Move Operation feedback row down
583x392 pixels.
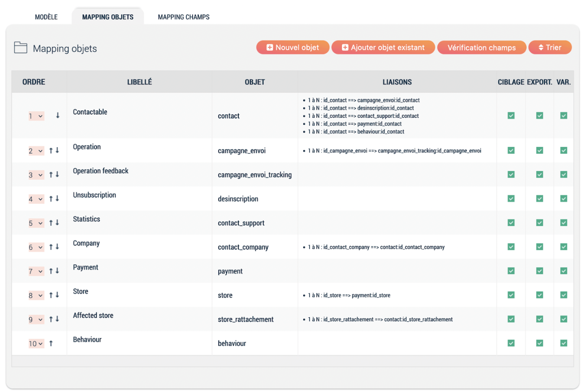[x=57, y=174]
